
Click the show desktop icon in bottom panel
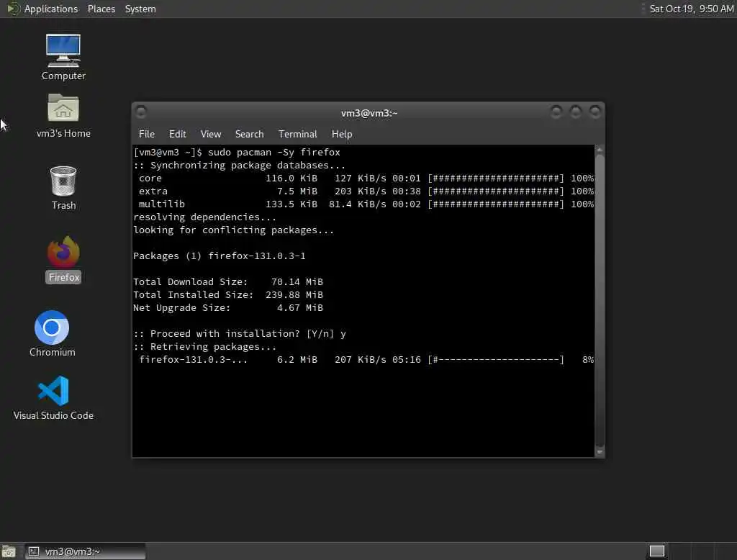tap(9, 551)
